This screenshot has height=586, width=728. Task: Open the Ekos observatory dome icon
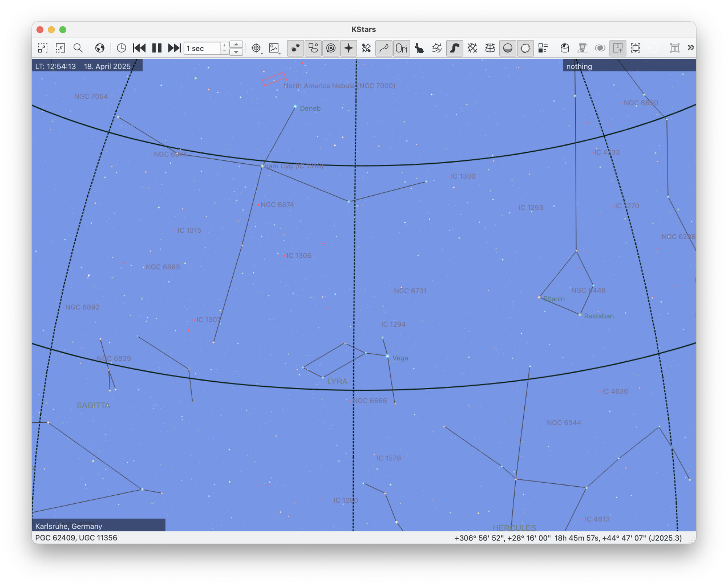click(x=565, y=48)
